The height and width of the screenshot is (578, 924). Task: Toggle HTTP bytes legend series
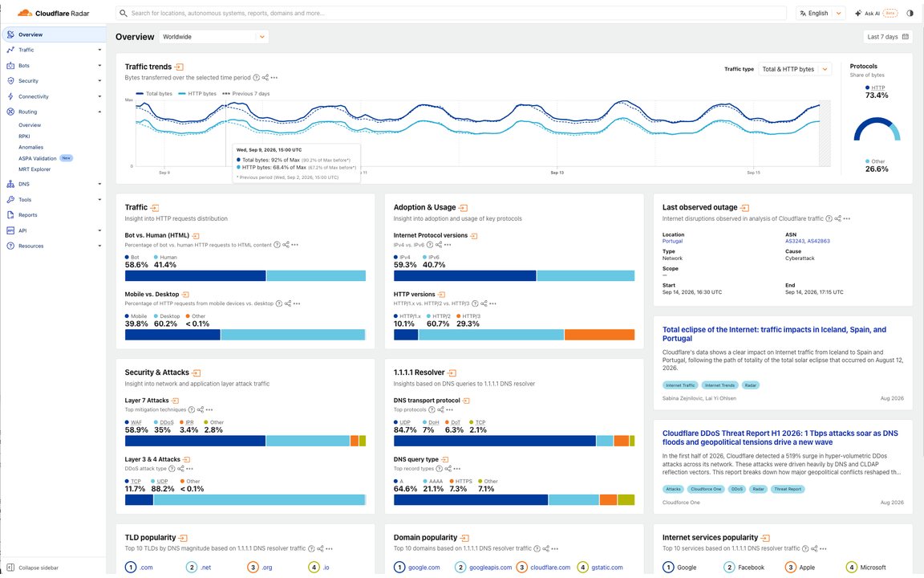coord(197,94)
